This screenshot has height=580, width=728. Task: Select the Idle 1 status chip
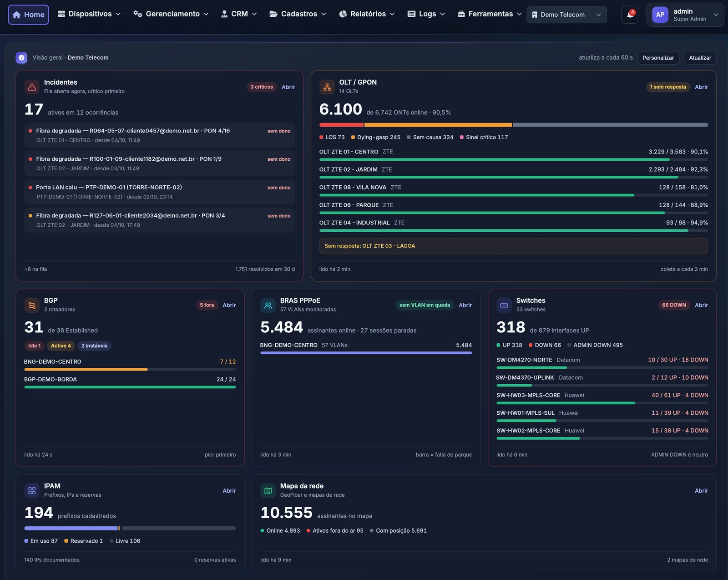point(34,346)
